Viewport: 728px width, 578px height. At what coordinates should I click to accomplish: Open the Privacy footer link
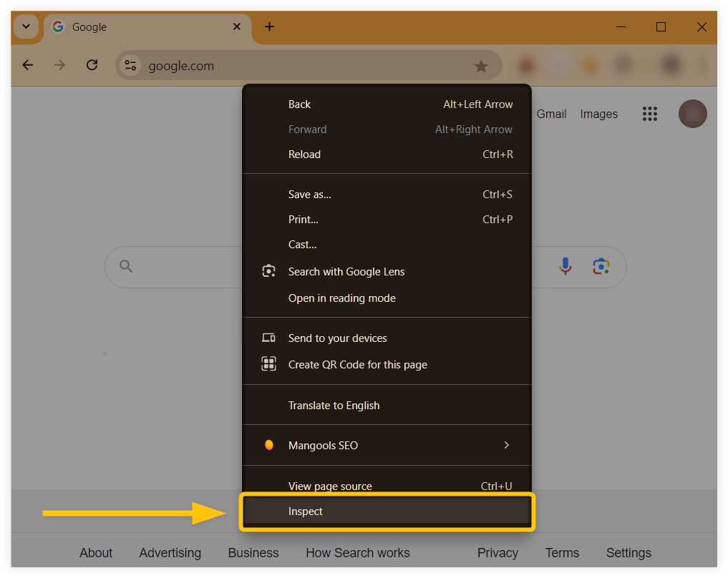[498, 552]
